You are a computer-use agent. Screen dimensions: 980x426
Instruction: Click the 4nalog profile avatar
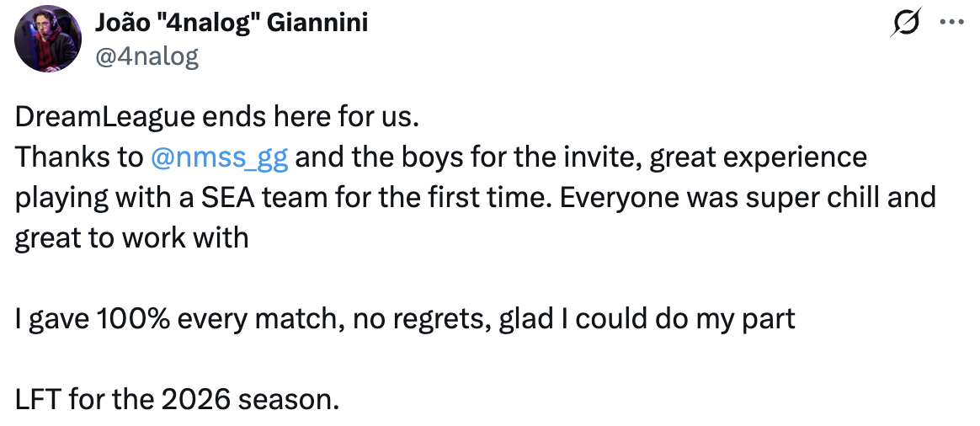point(48,38)
